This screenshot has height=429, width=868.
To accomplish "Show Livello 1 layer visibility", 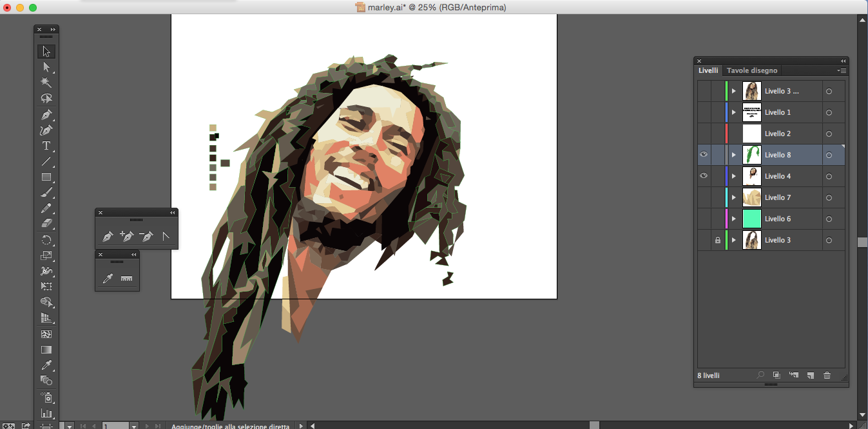I will 704,112.
